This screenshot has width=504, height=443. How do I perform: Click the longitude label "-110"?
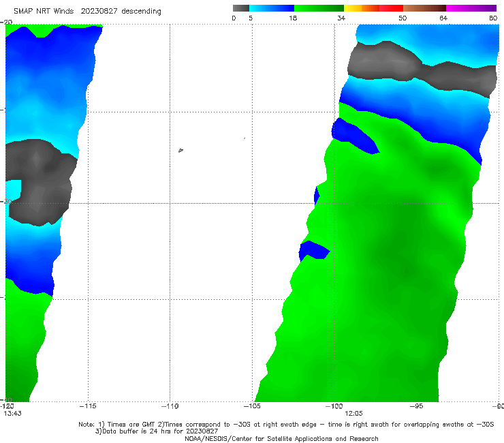point(170,406)
